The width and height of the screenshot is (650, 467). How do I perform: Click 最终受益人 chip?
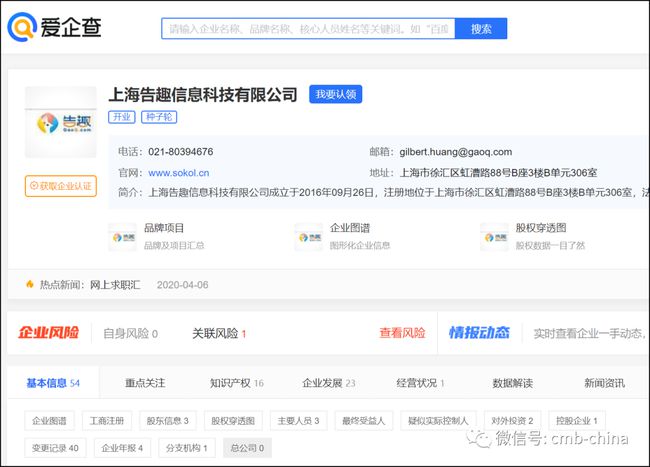[364, 421]
